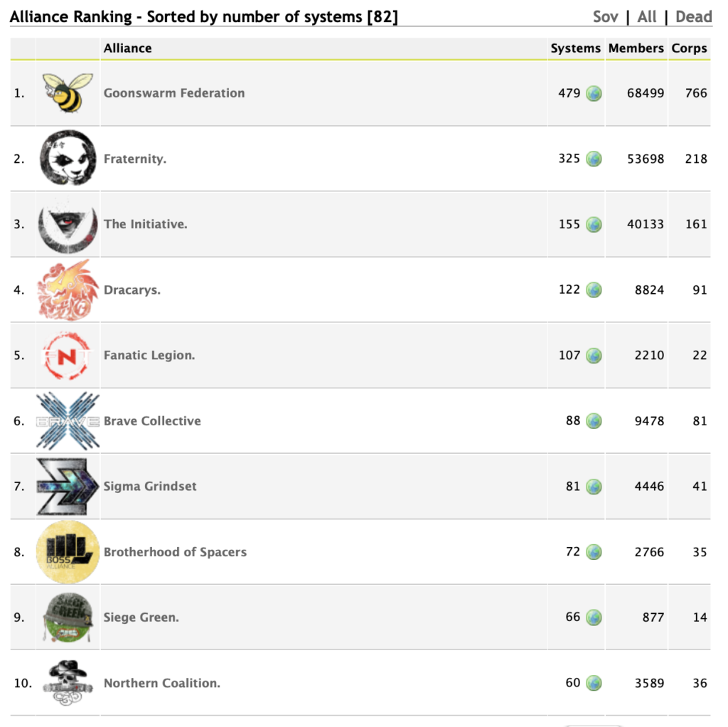Screen dimensions: 728x727
Task: Open the globe icon beside 479 systems
Action: coord(594,93)
